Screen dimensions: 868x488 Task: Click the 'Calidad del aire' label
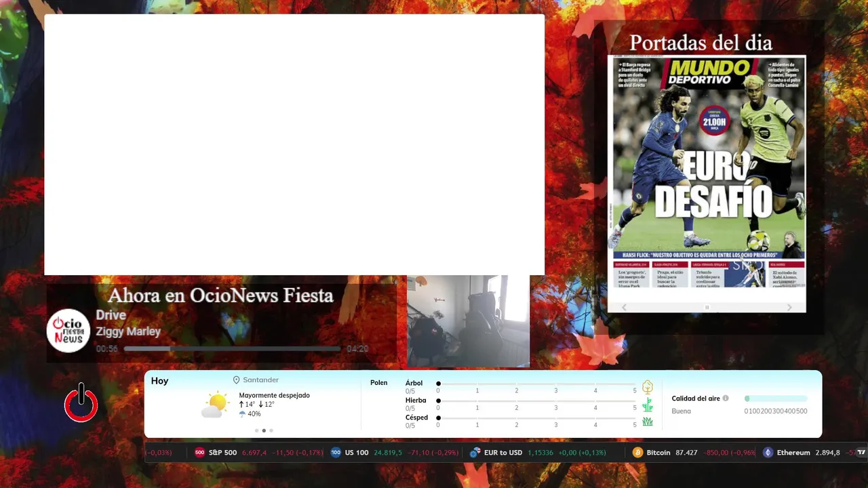[696, 399]
